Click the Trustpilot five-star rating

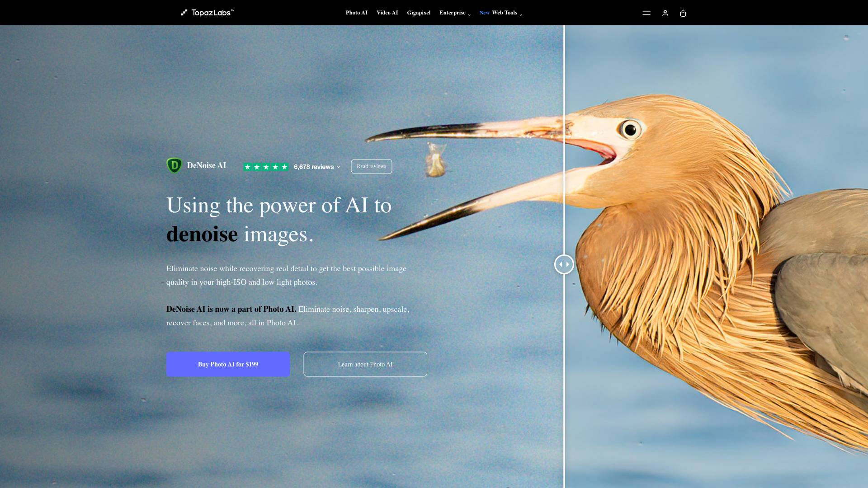point(266,167)
